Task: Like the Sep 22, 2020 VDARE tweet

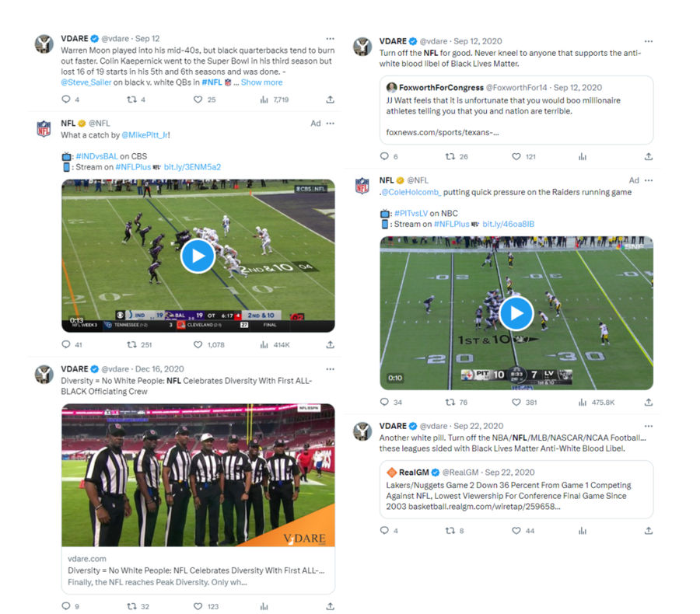Action: point(516,531)
